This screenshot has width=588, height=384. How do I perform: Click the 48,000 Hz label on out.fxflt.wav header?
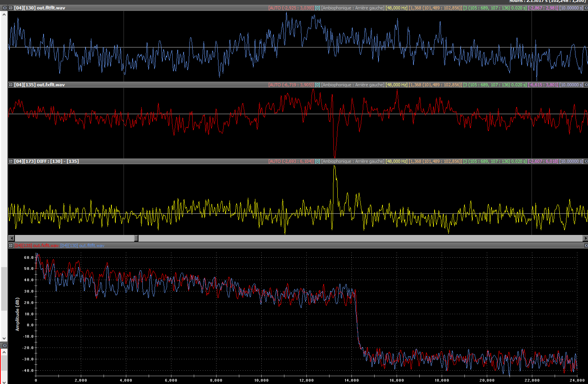point(396,85)
